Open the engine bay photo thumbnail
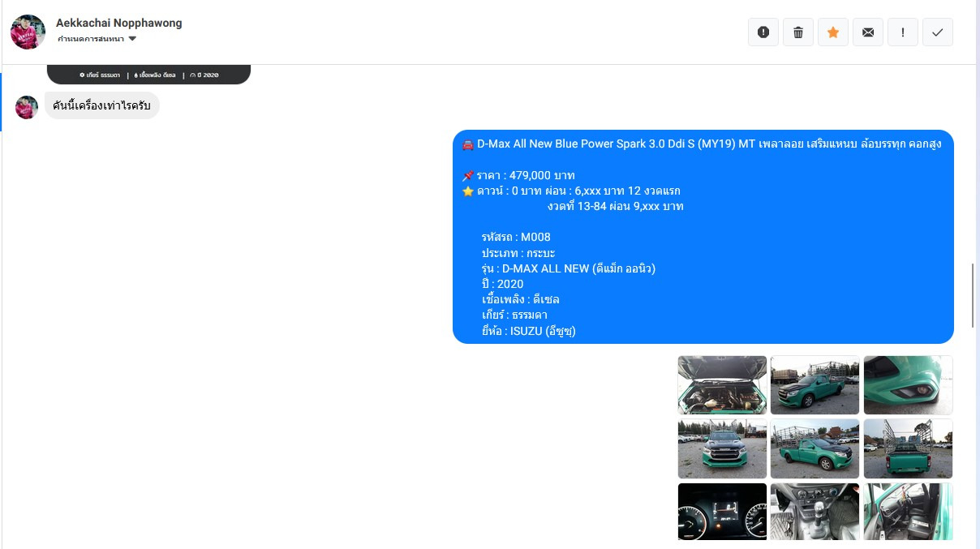Image resolution: width=980 pixels, height=549 pixels. [722, 385]
